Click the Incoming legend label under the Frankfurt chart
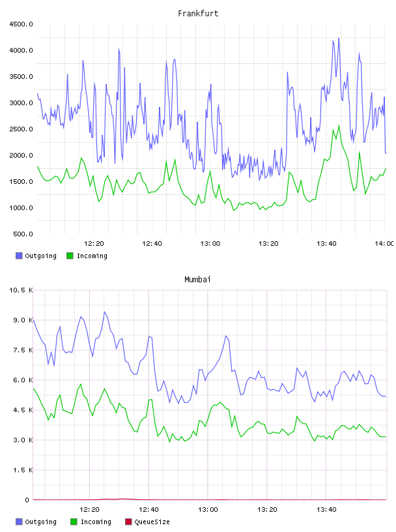Image resolution: width=396 pixels, height=532 pixels. click(x=92, y=256)
